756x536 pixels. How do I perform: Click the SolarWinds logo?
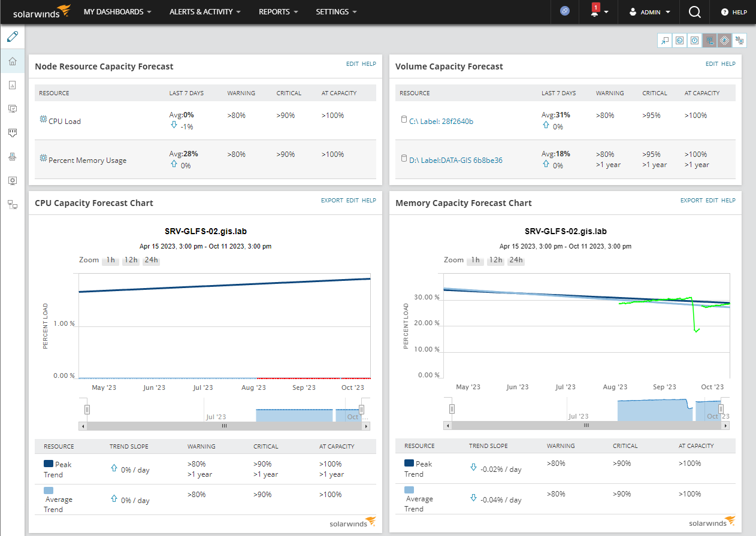tap(42, 11)
